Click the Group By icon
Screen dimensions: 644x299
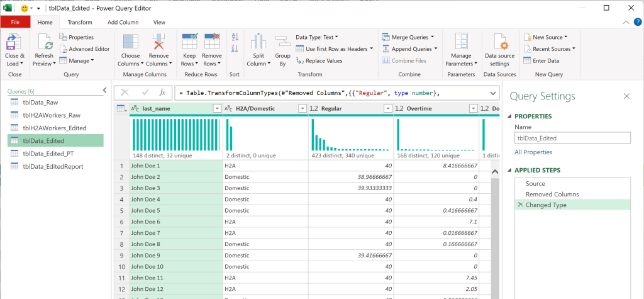(282, 42)
